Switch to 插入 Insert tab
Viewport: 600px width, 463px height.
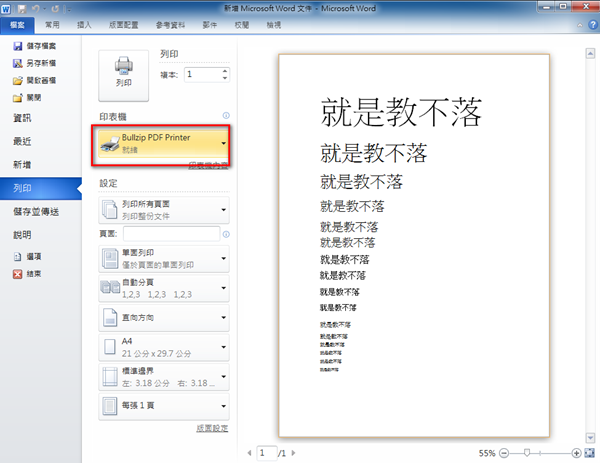coord(84,25)
